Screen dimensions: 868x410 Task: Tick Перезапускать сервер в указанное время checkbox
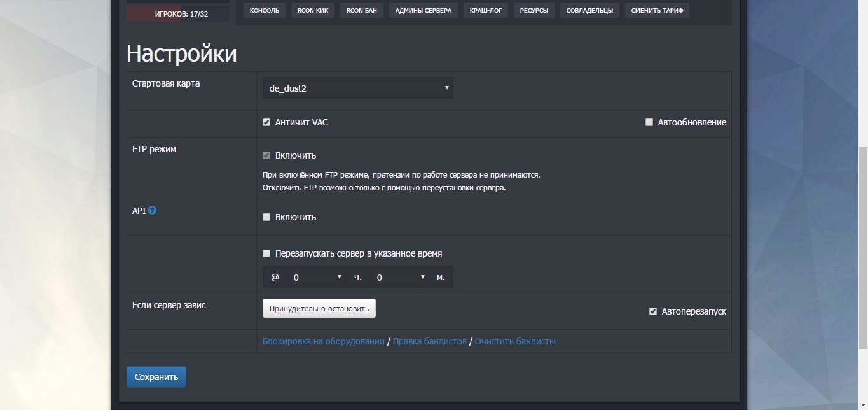pyautogui.click(x=266, y=253)
